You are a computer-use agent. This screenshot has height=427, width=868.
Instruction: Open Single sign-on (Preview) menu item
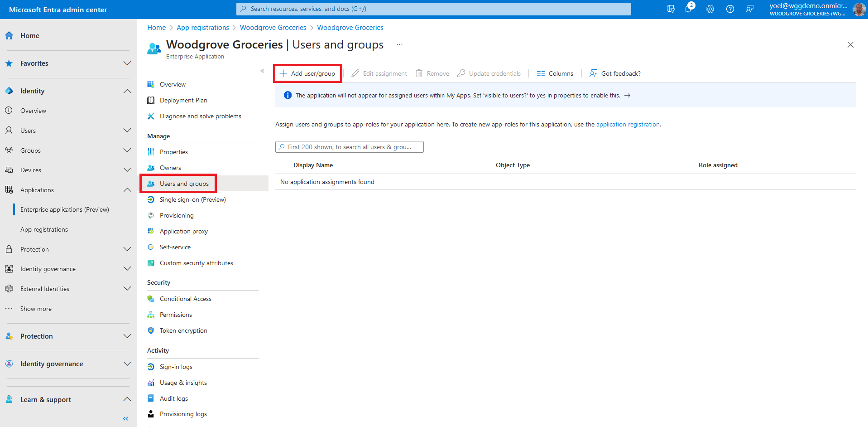point(192,199)
